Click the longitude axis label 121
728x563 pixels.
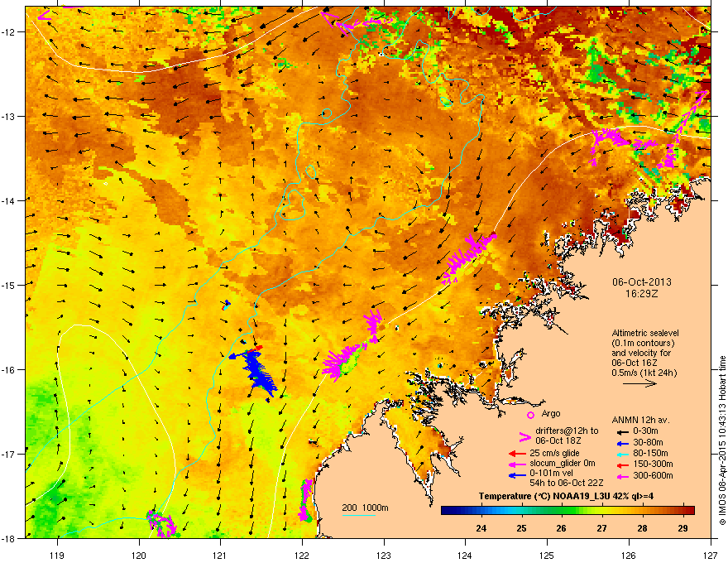(220, 555)
